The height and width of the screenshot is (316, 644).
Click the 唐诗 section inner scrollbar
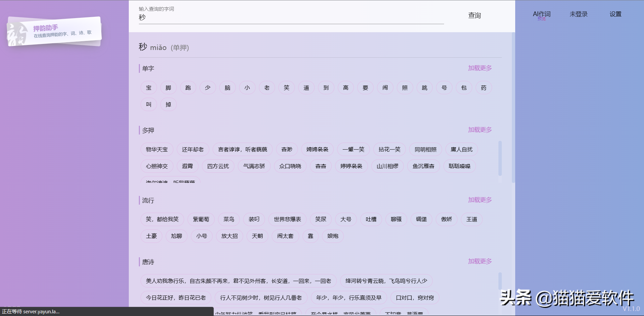click(500, 282)
